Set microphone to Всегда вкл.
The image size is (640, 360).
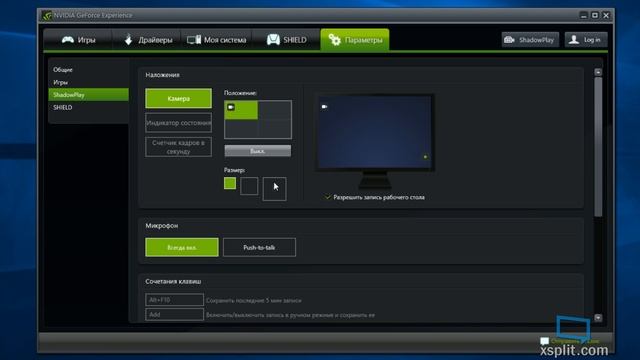182,247
